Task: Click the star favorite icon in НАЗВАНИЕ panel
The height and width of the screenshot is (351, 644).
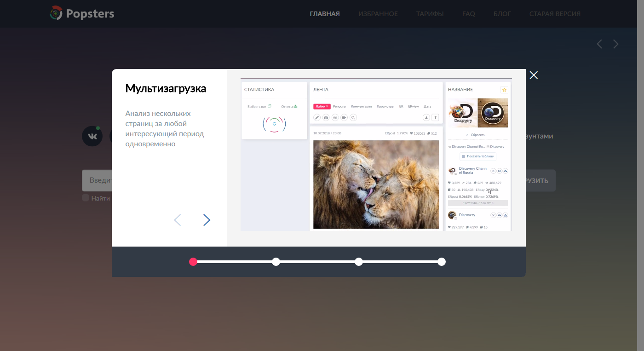Action: pyautogui.click(x=504, y=90)
